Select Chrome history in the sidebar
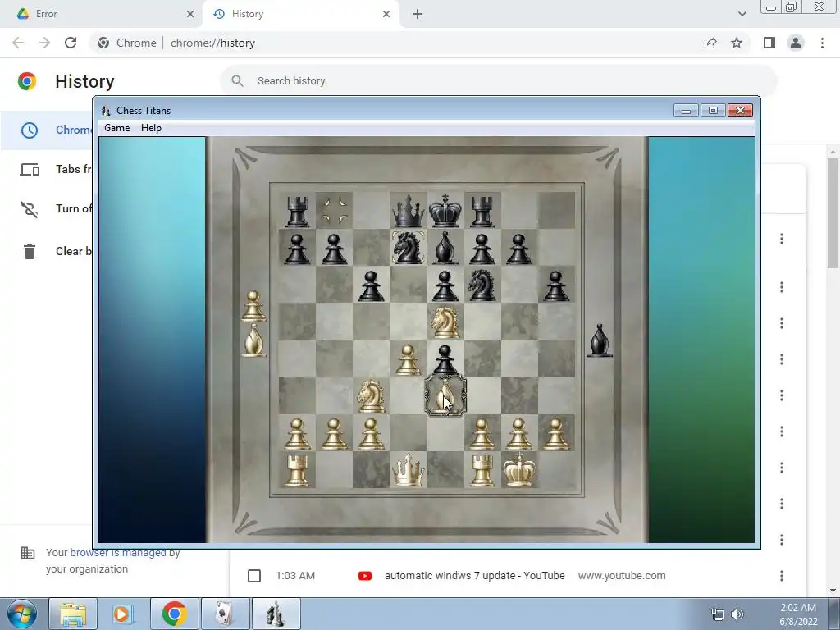 pos(47,130)
